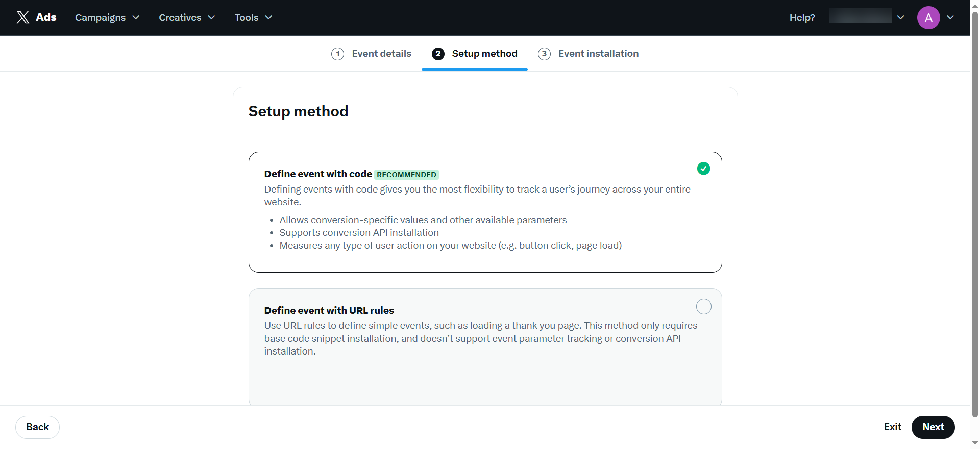The height and width of the screenshot is (449, 980).
Task: Click the Back button
Action: pos(37,427)
